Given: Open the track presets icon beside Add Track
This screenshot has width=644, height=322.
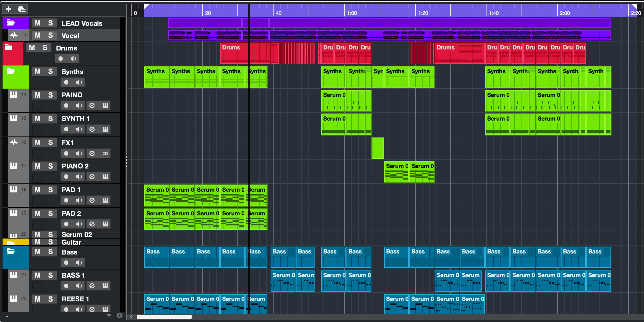Looking at the screenshot, I should click(22, 9).
